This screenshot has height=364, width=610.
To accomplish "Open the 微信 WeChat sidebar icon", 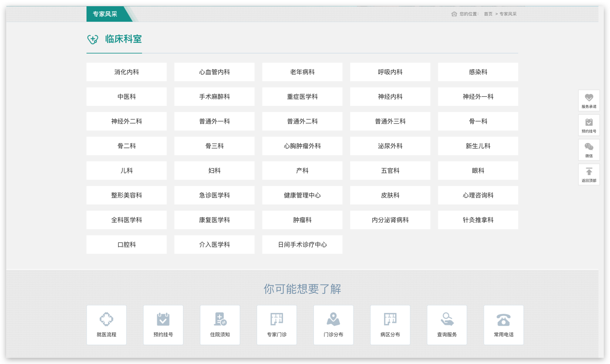I will tap(589, 149).
